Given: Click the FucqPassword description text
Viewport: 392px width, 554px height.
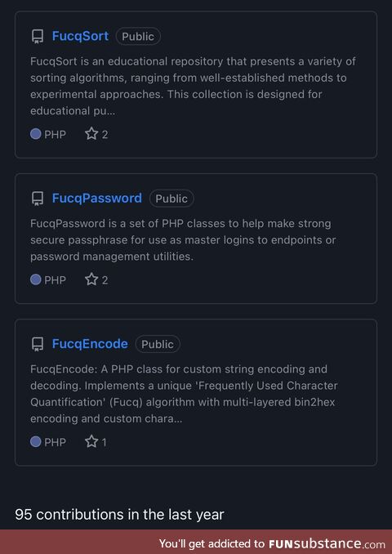Looking at the screenshot, I should (183, 240).
